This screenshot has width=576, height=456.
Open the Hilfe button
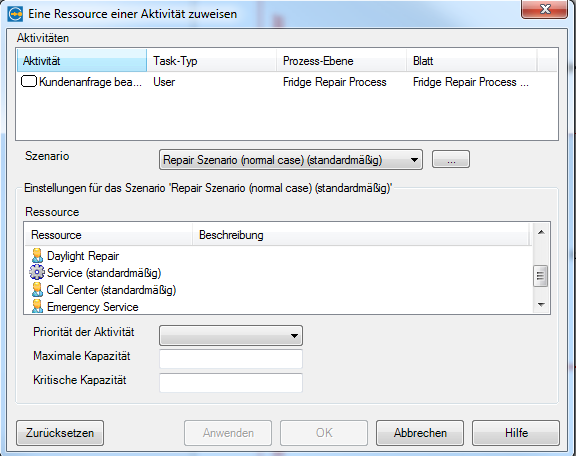[x=516, y=433]
